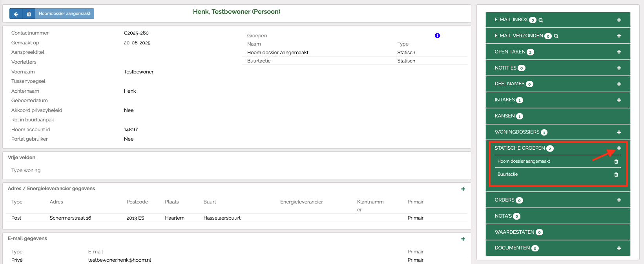Search the E-mail inbox with magnifier icon
644x264 pixels.
(541, 20)
